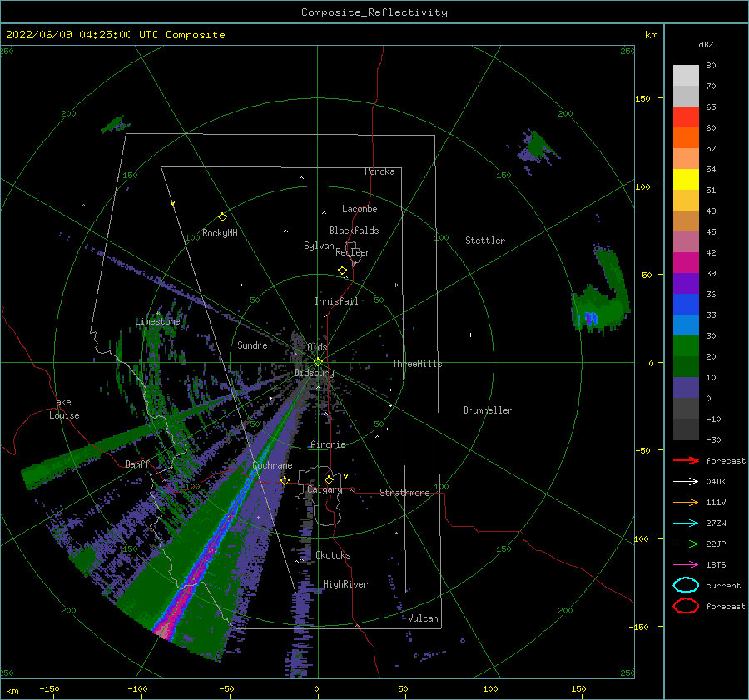The height and width of the screenshot is (700, 749).
Task: Click the Strathmore label
Action: tap(404, 493)
